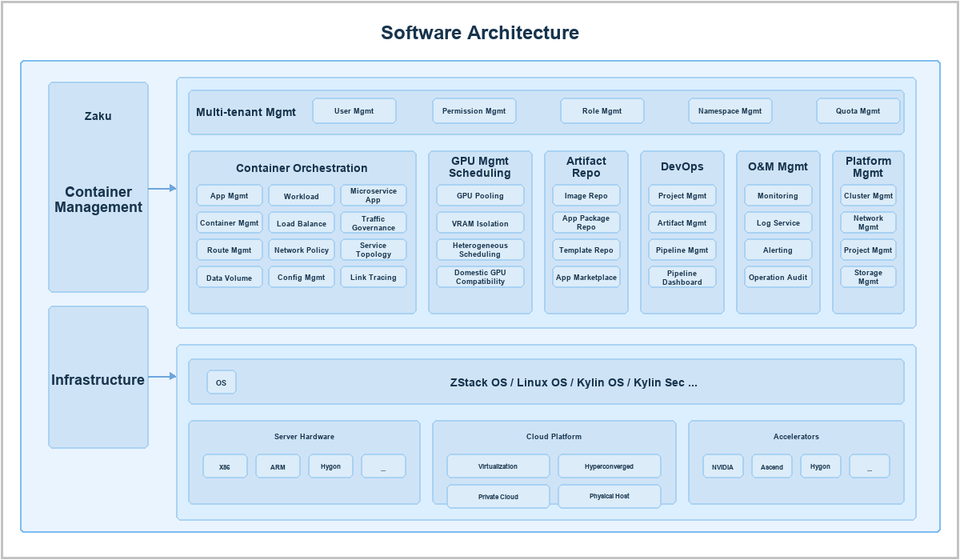This screenshot has width=960, height=560.
Task: Click the Ascend accelerator box
Action: pyautogui.click(x=772, y=466)
